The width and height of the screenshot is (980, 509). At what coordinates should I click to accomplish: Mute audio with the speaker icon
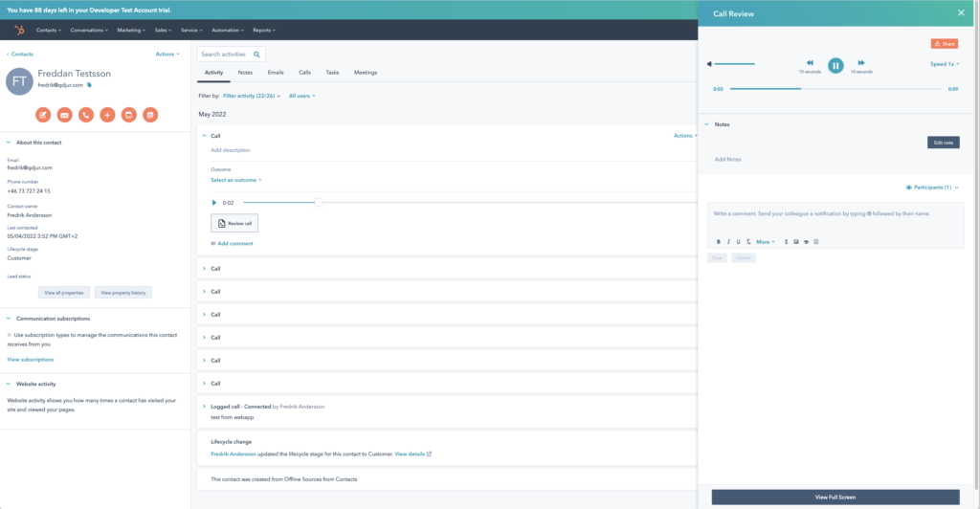[709, 64]
